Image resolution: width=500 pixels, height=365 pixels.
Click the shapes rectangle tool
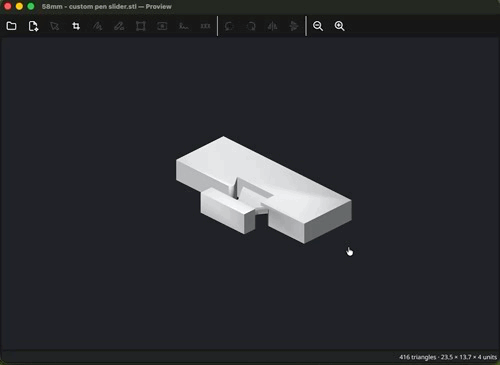click(x=141, y=26)
